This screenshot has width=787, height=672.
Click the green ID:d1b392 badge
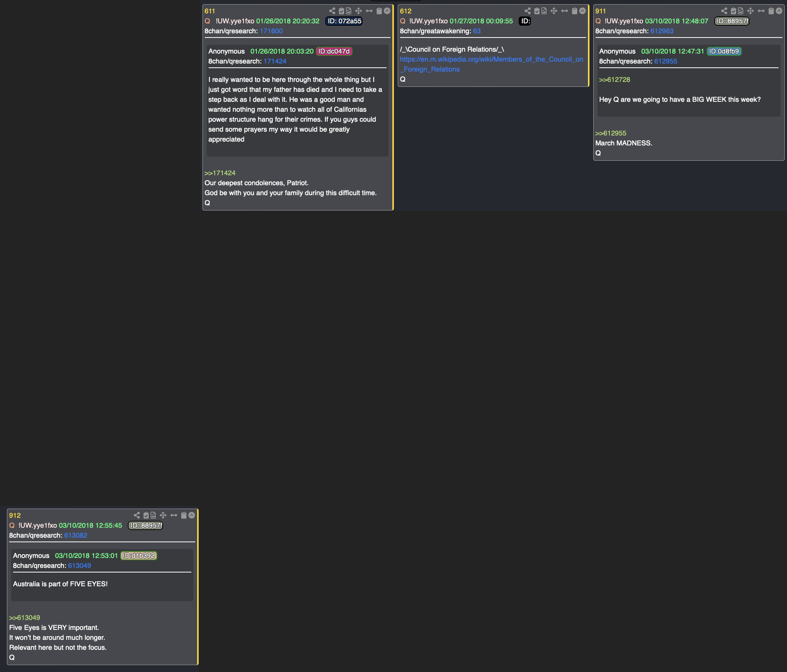coord(139,556)
